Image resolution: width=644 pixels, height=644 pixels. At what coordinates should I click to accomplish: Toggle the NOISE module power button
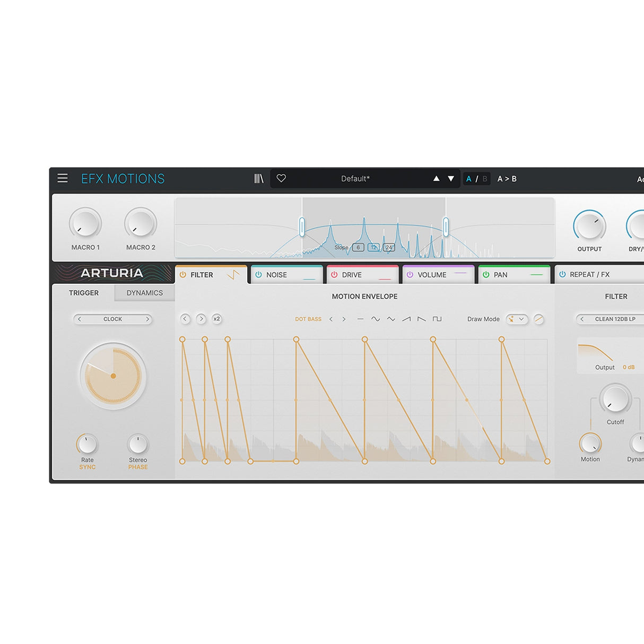[259, 275]
